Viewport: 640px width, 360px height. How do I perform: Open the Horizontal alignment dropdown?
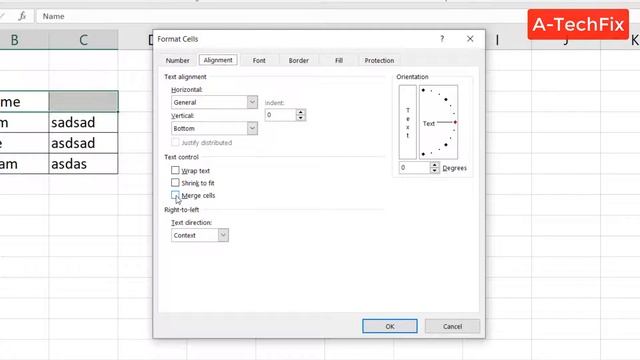pyautogui.click(x=252, y=102)
